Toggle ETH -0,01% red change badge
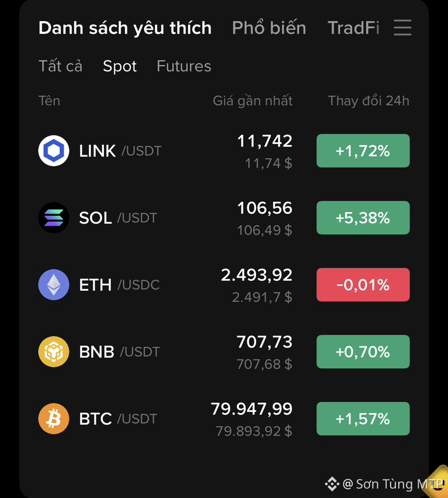Screen dimensions: 448x498 click(x=363, y=285)
